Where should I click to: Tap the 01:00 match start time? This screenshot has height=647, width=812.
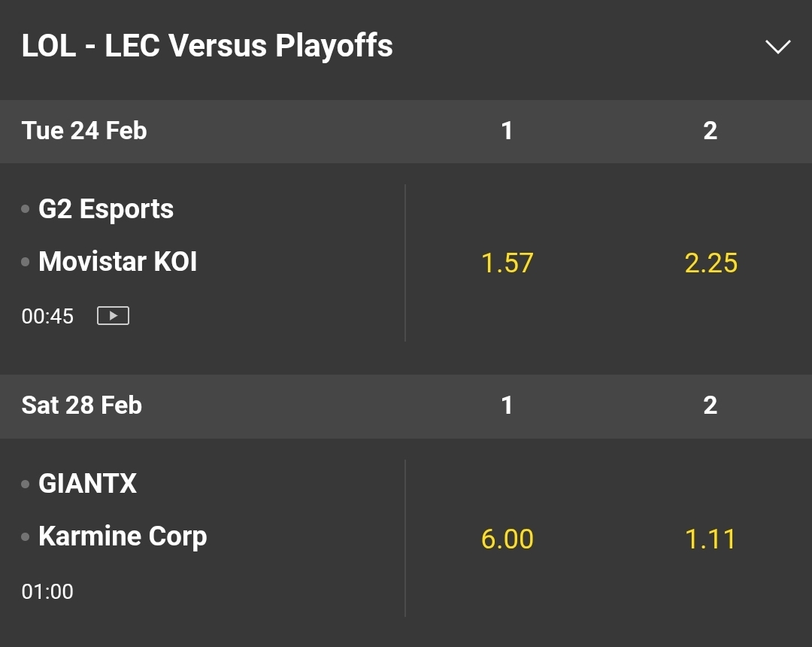pyautogui.click(x=47, y=592)
